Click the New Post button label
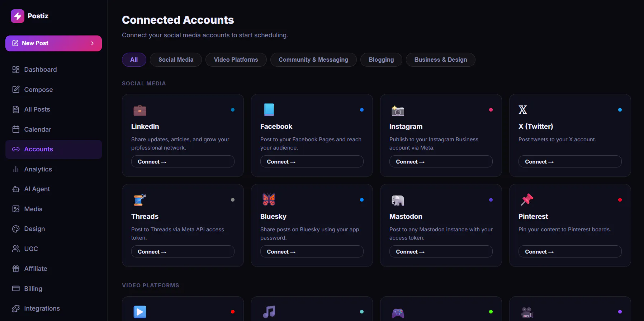The width and height of the screenshot is (644, 321). (x=35, y=43)
